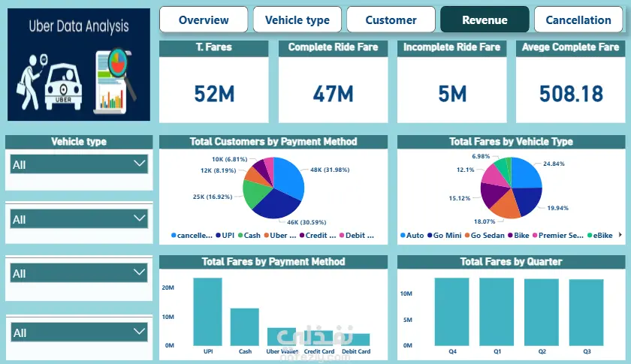Click the 'Total Fares by Quarter' title
Image resolution: width=631 pixels, height=364 pixels.
[511, 262]
